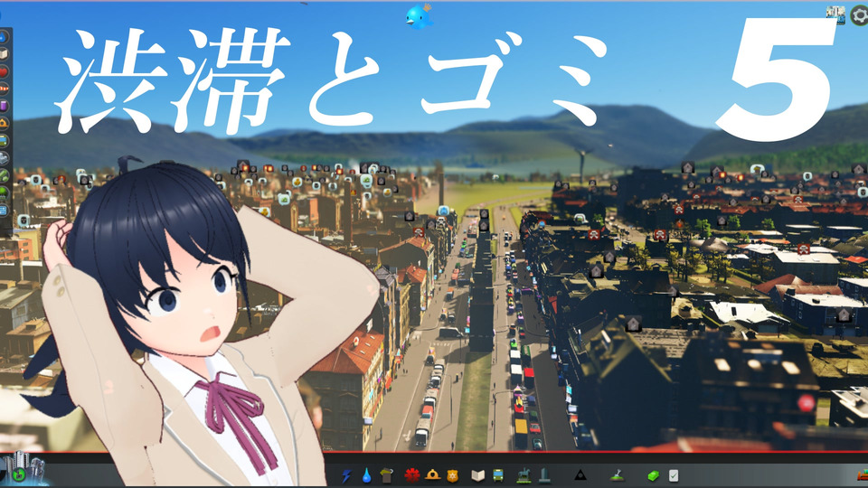Toggle the green tree info view
Screen dimensions: 868x488
4,193
